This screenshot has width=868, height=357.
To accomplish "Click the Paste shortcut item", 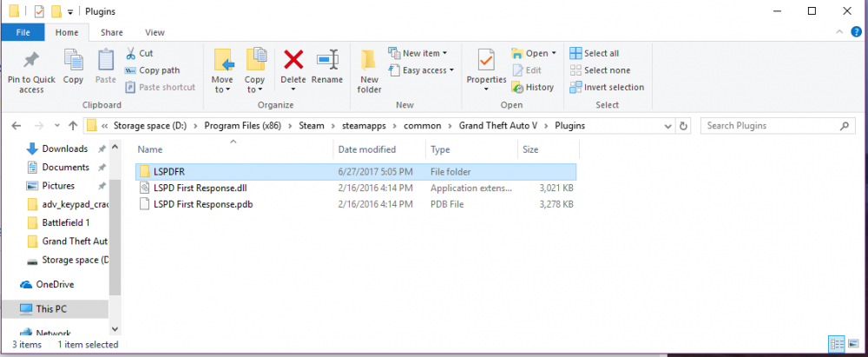I will point(160,87).
